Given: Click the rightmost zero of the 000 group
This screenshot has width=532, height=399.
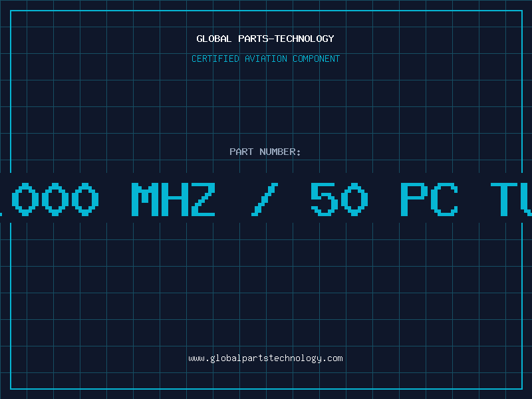Looking at the screenshot, I should pyautogui.click(x=85, y=199).
